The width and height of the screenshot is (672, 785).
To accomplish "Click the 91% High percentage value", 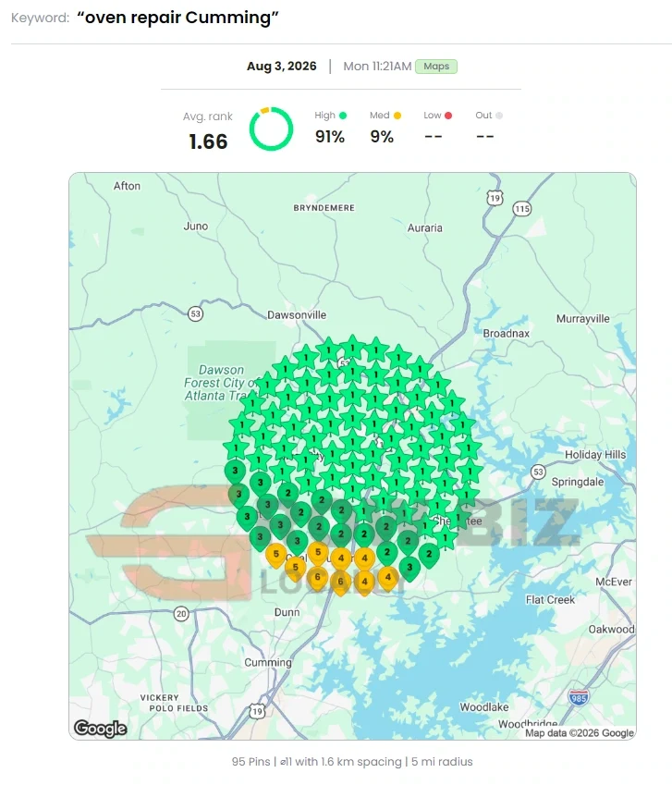I will pos(330,137).
